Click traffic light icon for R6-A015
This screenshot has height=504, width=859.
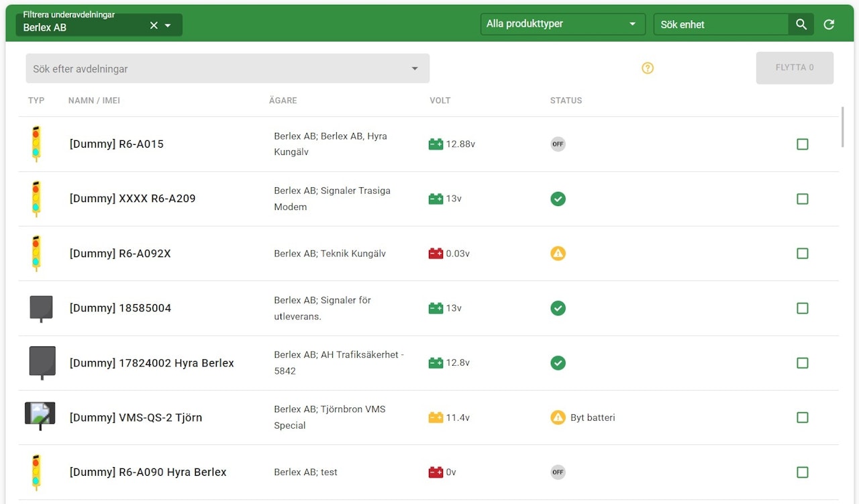(36, 144)
